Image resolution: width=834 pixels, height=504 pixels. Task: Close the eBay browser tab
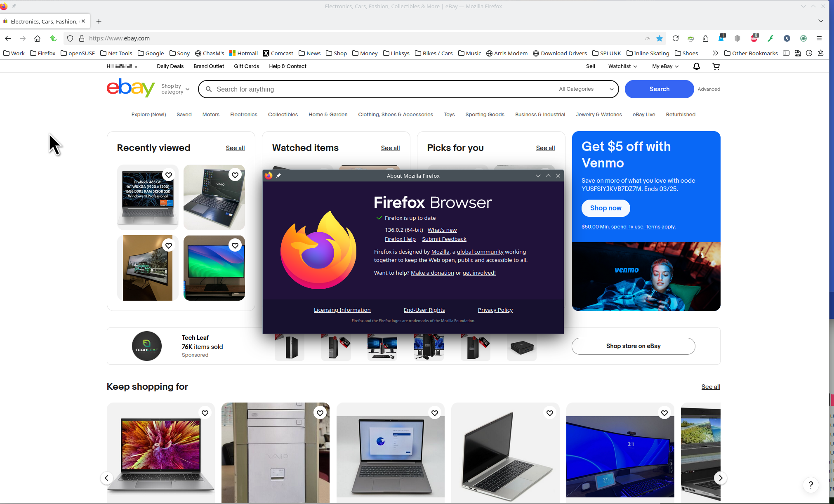83,21
